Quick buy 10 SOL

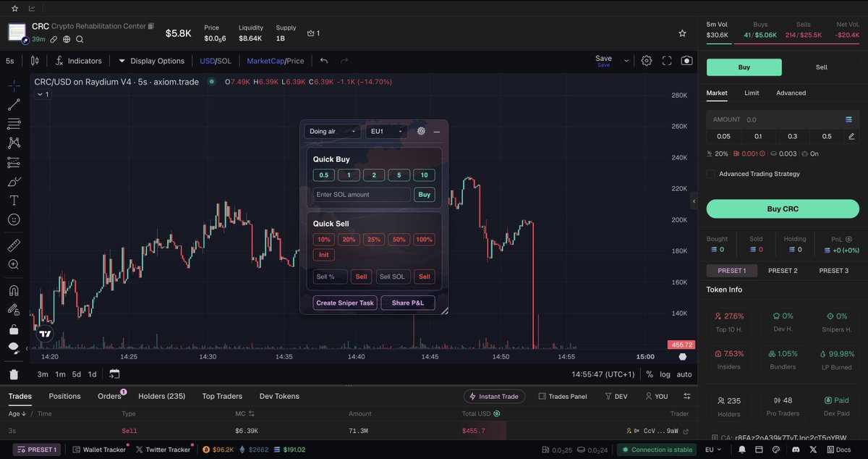click(424, 175)
